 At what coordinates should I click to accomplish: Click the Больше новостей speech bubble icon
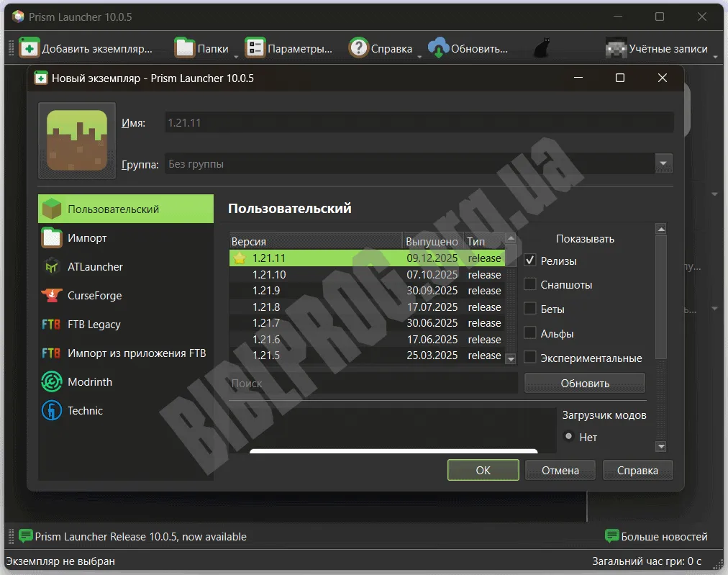612,536
